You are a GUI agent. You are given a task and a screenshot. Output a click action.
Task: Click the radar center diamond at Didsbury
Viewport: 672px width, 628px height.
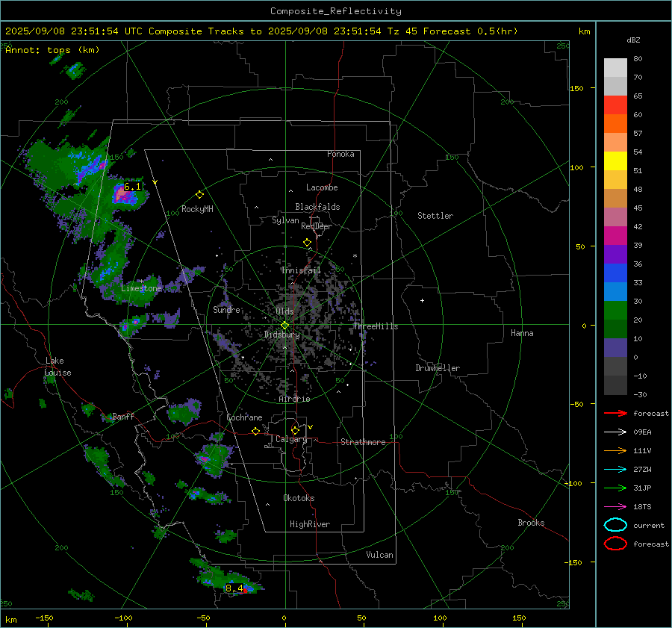(284, 326)
